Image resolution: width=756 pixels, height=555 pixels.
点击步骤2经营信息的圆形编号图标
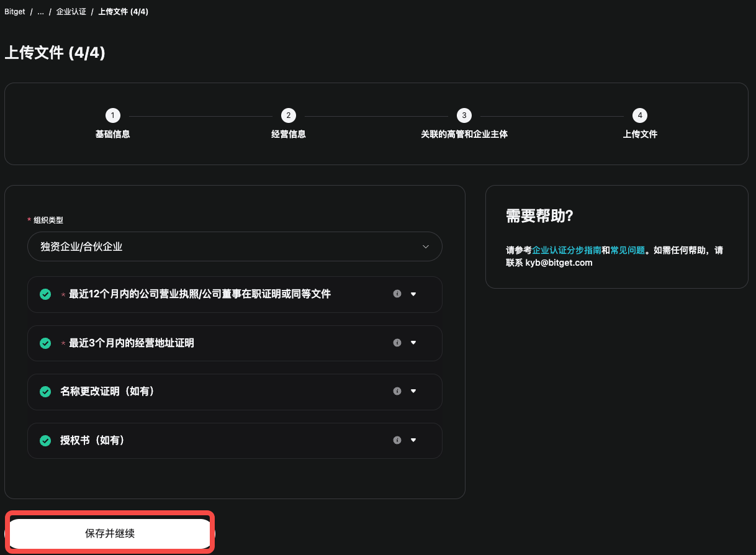[288, 115]
